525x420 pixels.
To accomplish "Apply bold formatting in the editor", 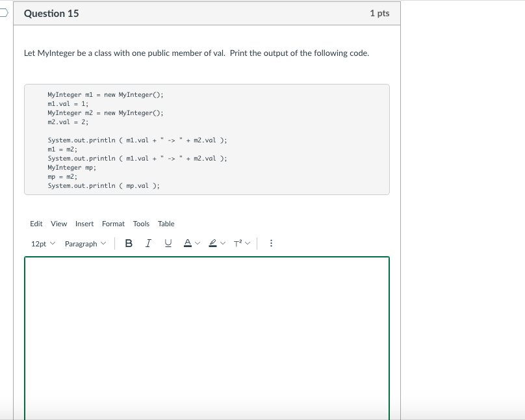I will coord(129,243).
